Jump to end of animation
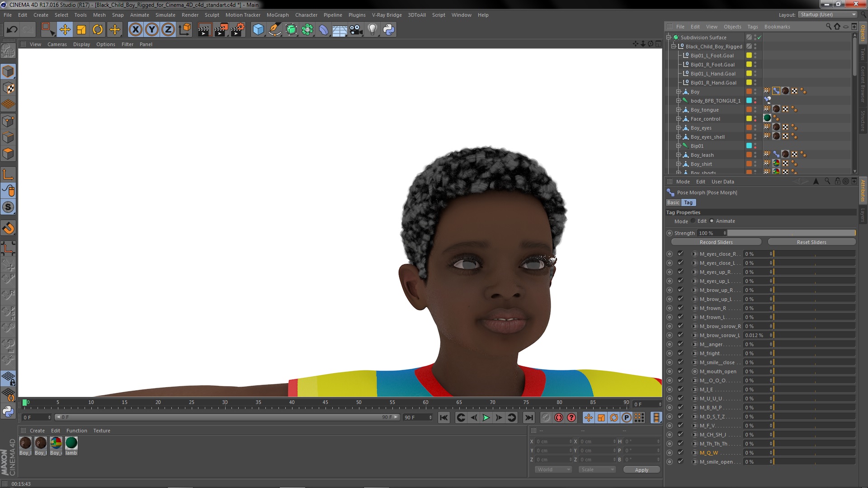868x488 pixels. (528, 418)
